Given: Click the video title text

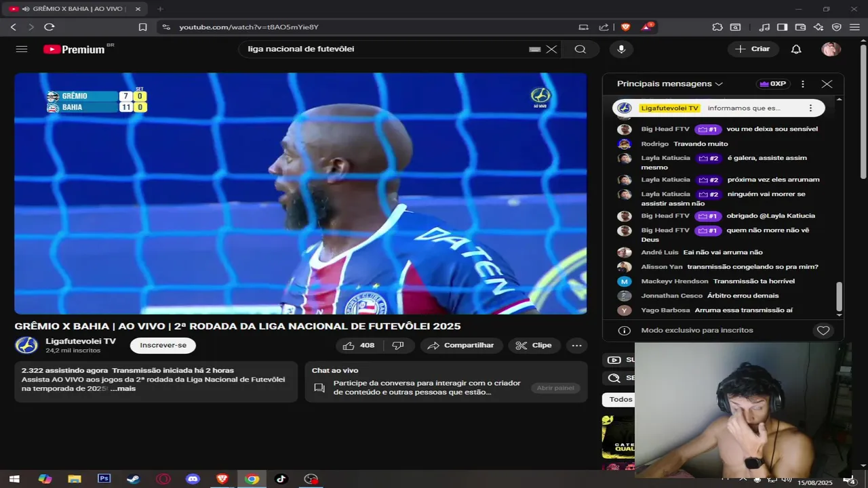Looking at the screenshot, I should click(x=237, y=326).
